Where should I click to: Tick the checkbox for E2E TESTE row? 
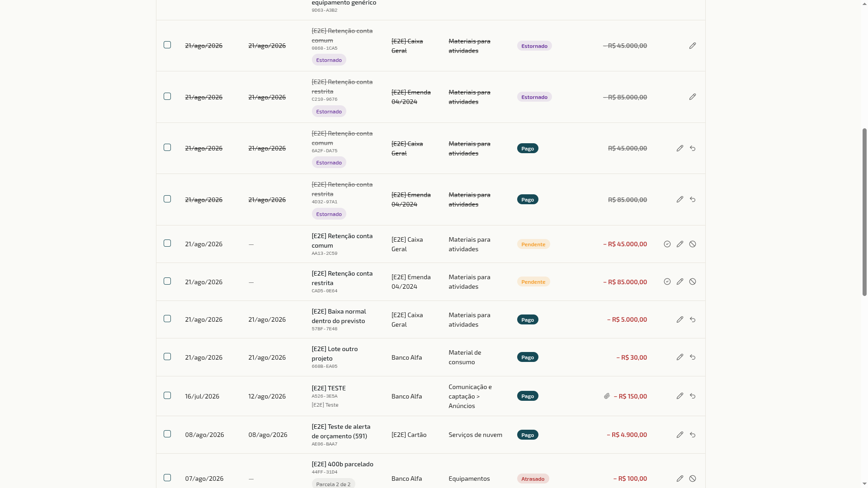(x=167, y=395)
